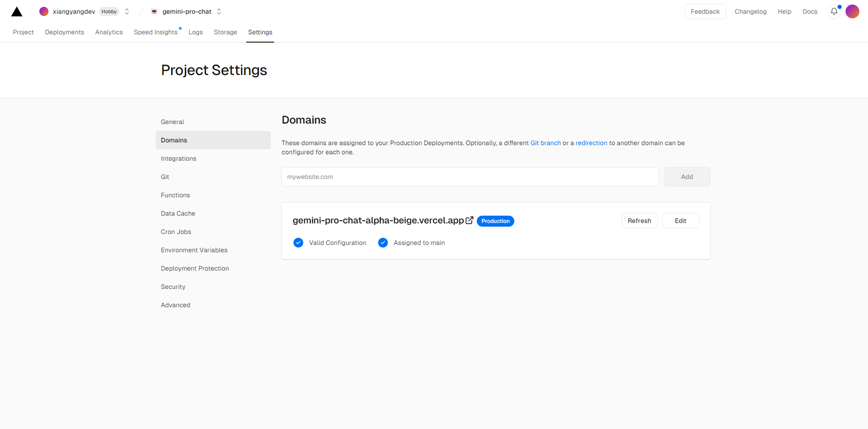868x429 pixels.
Task: Expand the gemini-pro-chat project switcher
Action: (x=219, y=11)
